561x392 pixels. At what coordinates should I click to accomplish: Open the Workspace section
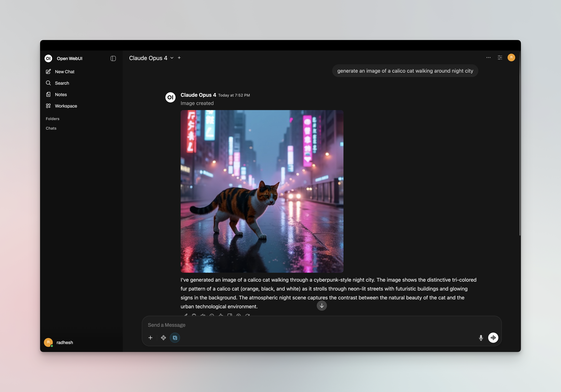coord(66,106)
